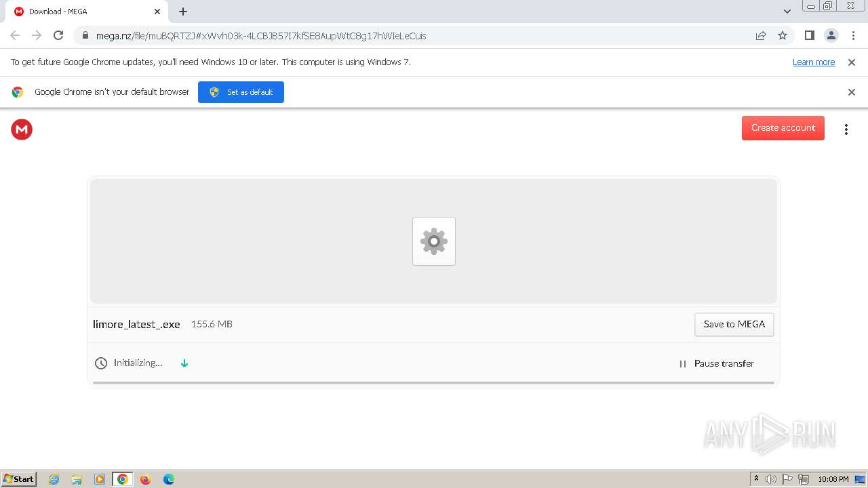Screen dimensions: 868x488
Task: Pause the transfer
Action: 716,363
